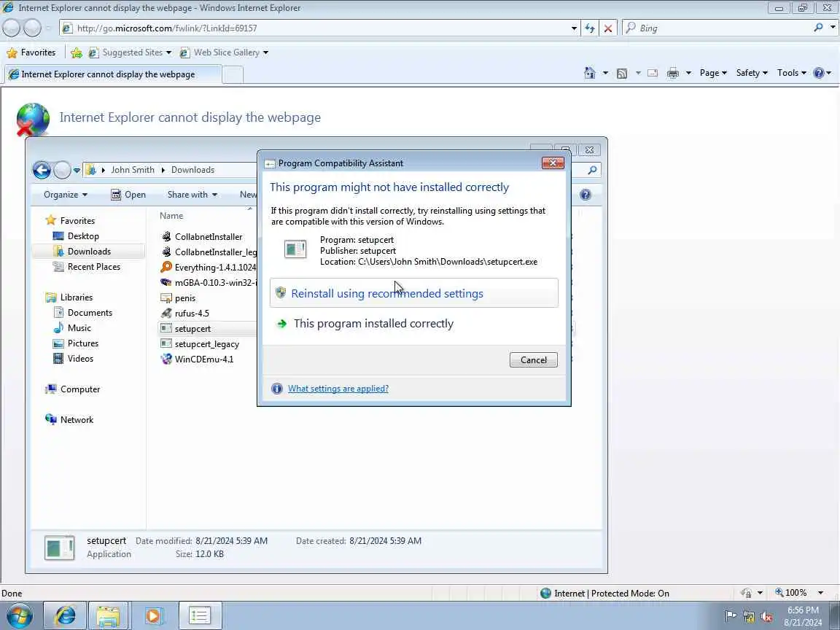The width and height of the screenshot is (840, 630).
Task: Expand the Home button dropdown arrow
Action: 605,73
